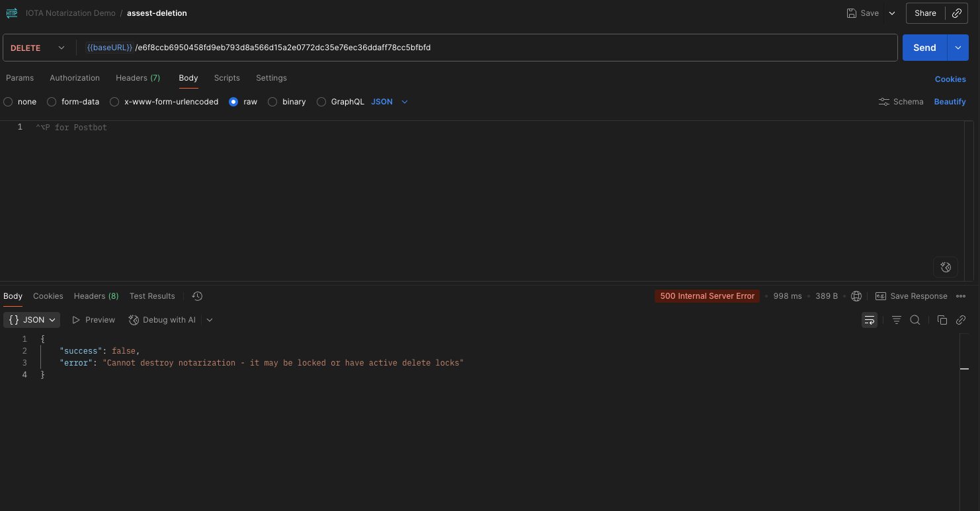
Task: Click the request URL field
Action: [x=463, y=47]
